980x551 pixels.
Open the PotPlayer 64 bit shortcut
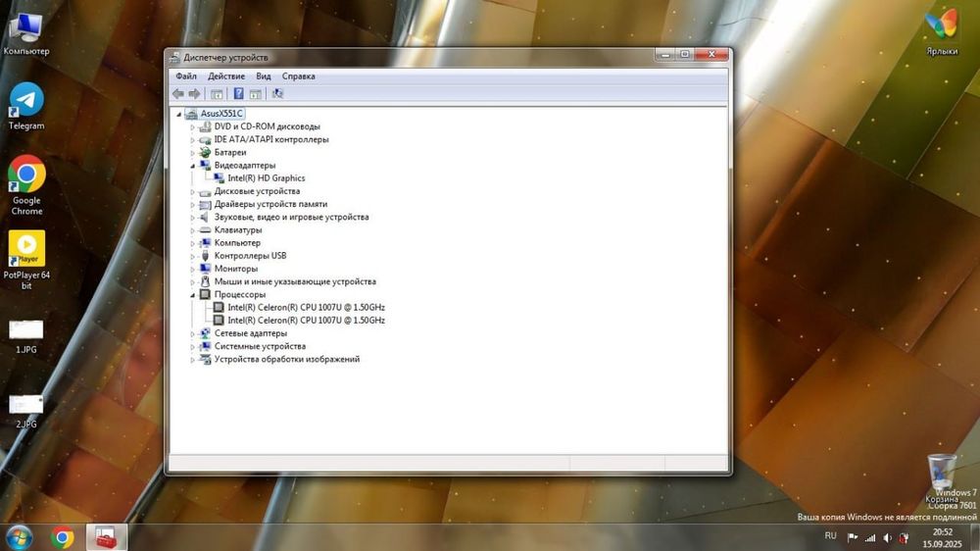pyautogui.click(x=26, y=260)
